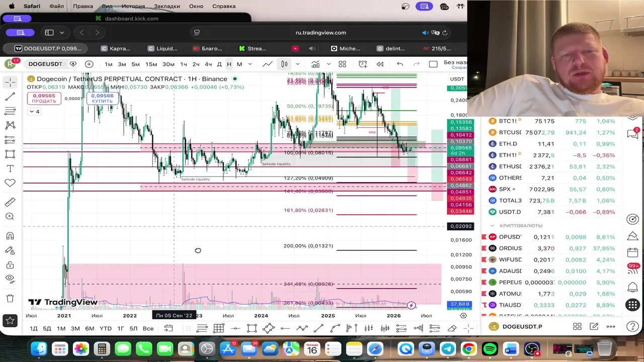
Task: Switch to the Карта browser tab
Action: coord(115,49)
